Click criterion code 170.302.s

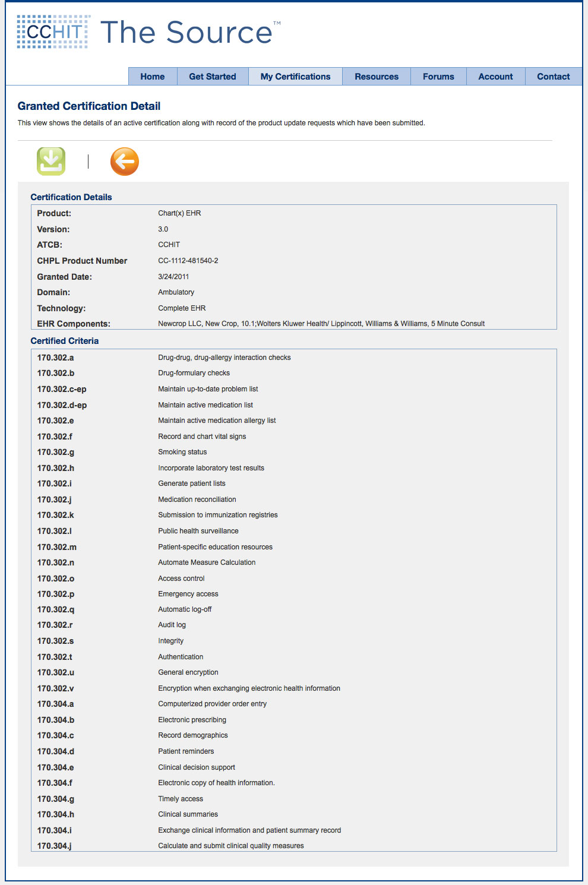[56, 641]
